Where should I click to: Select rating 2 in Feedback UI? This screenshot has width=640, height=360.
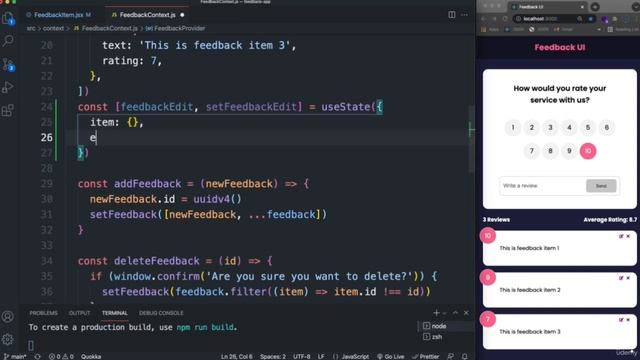(x=531, y=128)
